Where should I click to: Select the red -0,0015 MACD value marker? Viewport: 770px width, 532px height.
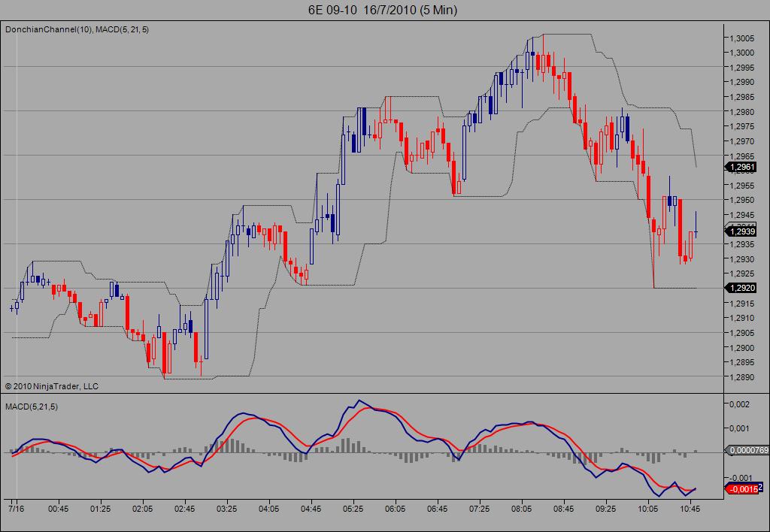[x=742, y=489]
